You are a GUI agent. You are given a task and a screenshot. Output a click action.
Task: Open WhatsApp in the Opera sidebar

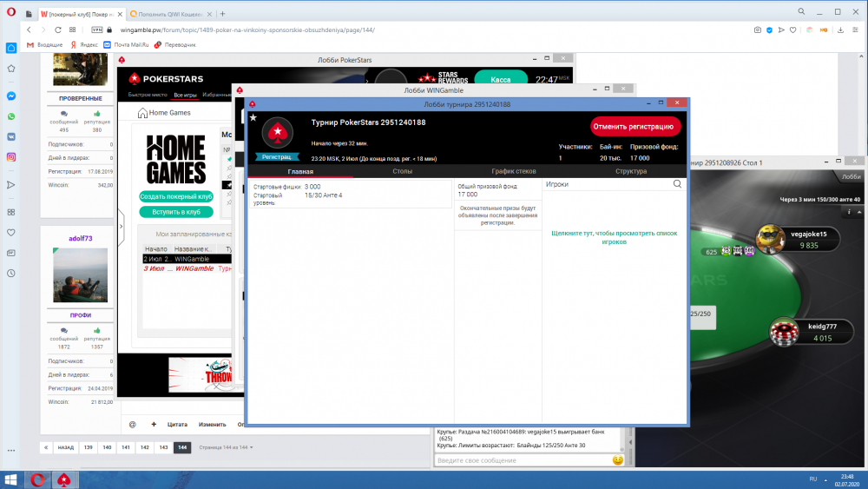point(11,116)
